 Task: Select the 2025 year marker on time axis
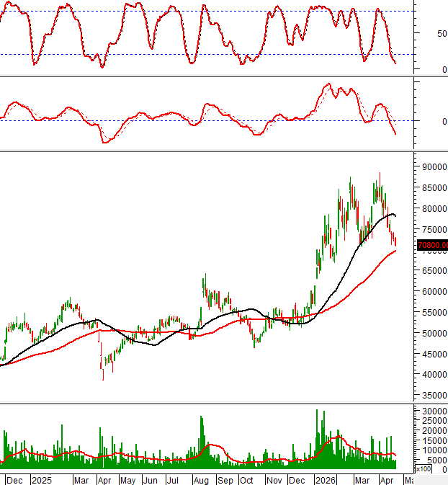click(42, 480)
